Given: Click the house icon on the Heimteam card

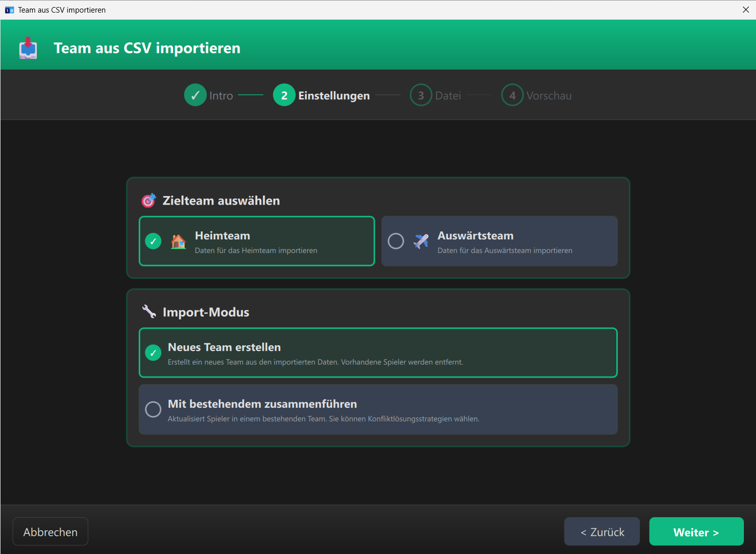Looking at the screenshot, I should 179,241.
